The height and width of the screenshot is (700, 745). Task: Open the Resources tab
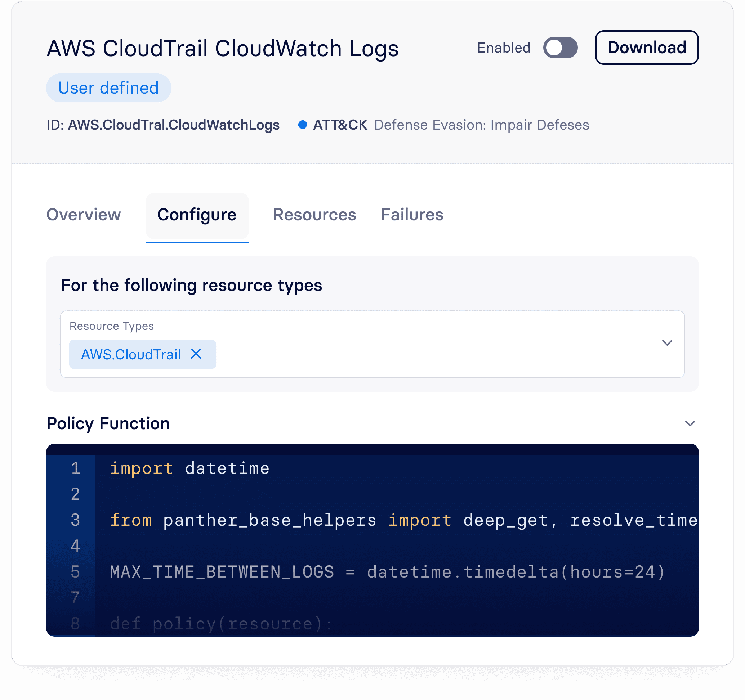314,215
